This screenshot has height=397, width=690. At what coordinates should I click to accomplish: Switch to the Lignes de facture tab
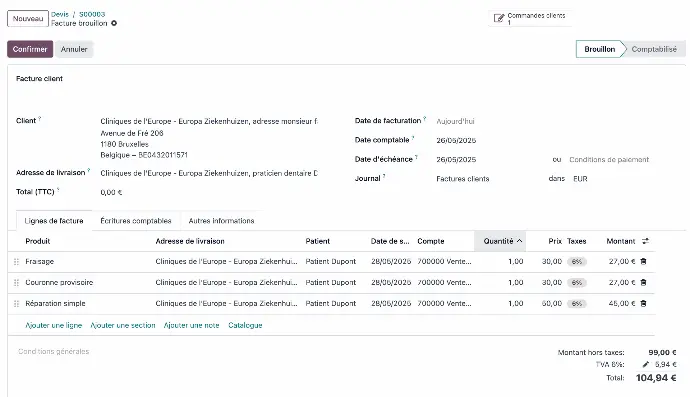(x=54, y=221)
